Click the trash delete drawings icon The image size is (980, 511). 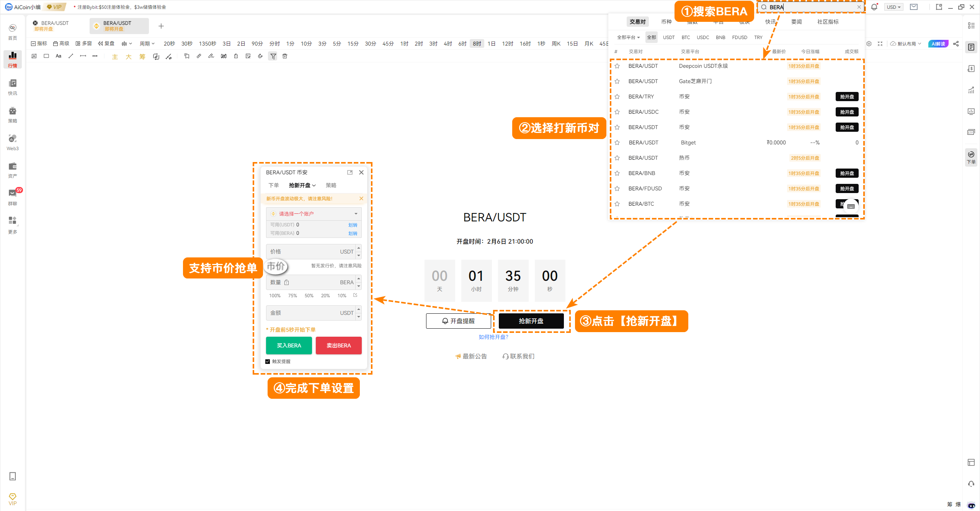click(x=285, y=56)
